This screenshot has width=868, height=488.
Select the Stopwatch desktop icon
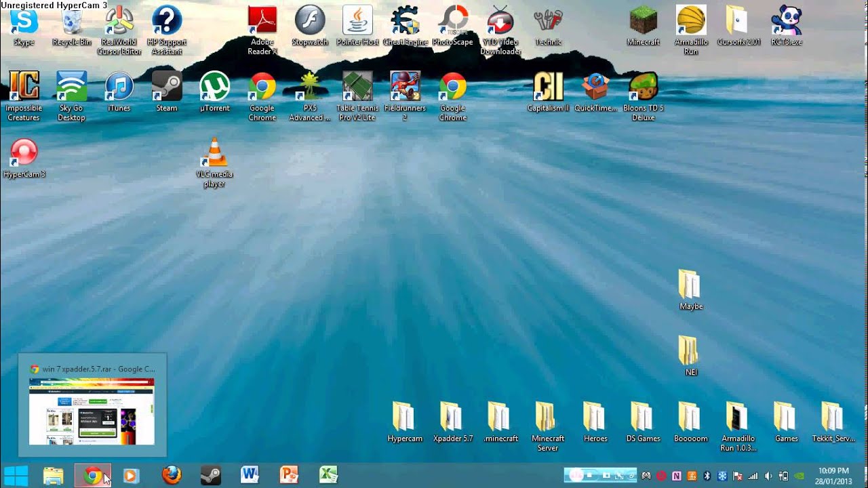(310, 26)
